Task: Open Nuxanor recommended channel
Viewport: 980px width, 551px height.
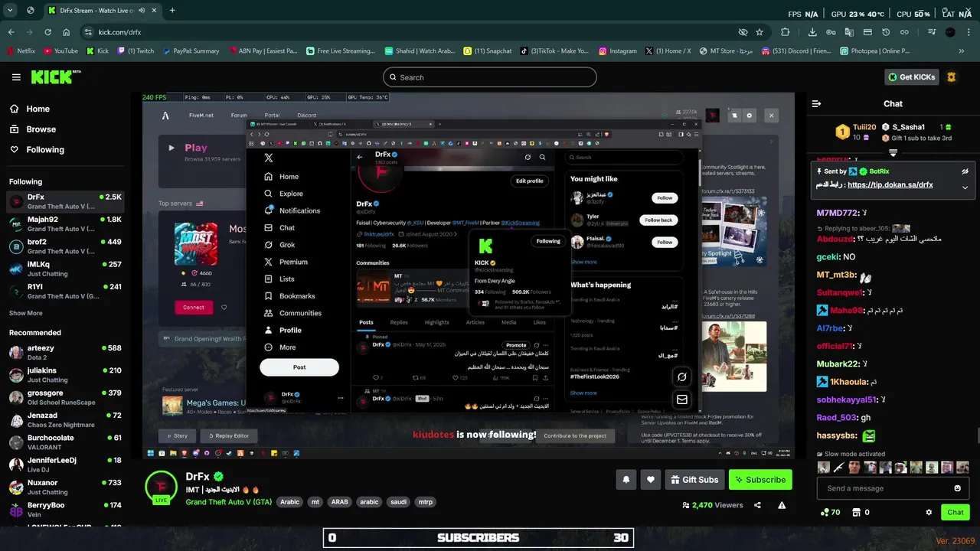Action: coord(66,487)
